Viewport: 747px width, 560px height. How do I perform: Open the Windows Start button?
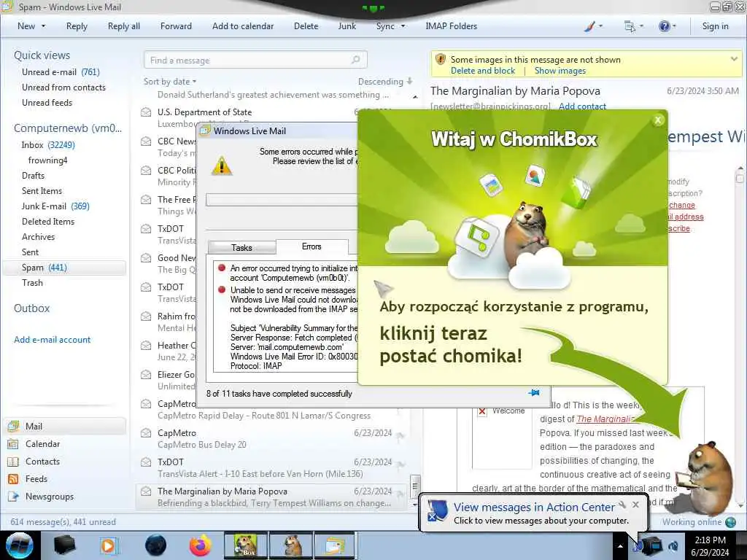19,545
